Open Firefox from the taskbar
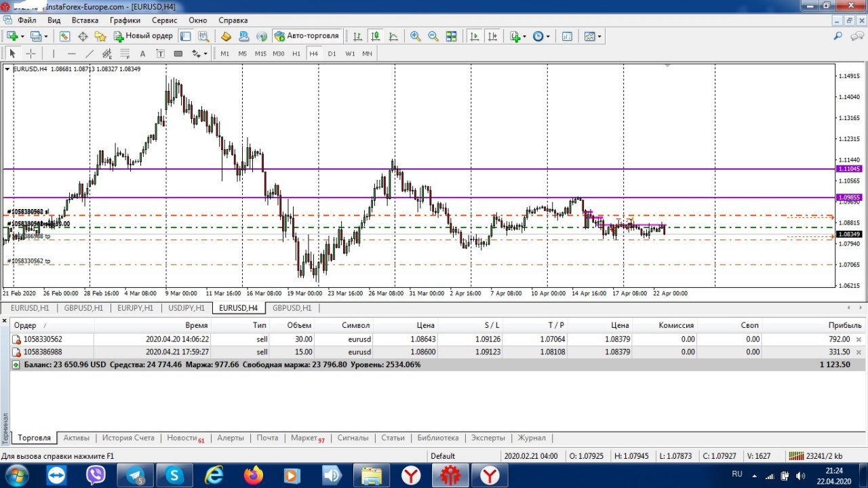Screen dimensions: 868x488 pyautogui.click(x=254, y=475)
